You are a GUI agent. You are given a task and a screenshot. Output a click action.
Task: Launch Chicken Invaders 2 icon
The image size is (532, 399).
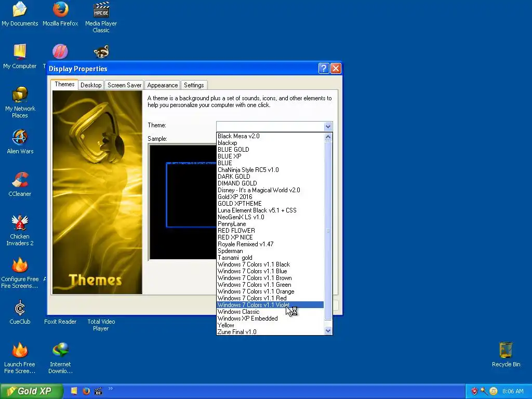(x=20, y=230)
